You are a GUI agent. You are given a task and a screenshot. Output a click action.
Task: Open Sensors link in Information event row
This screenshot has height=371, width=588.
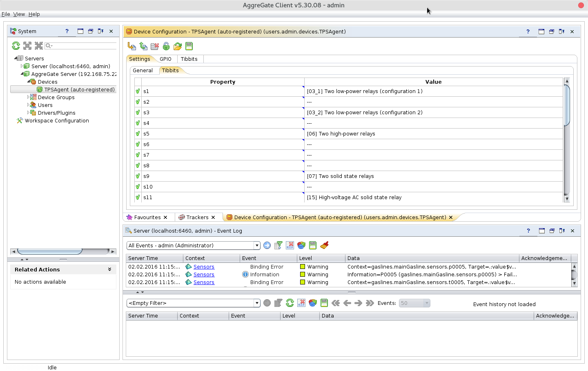[x=204, y=274]
